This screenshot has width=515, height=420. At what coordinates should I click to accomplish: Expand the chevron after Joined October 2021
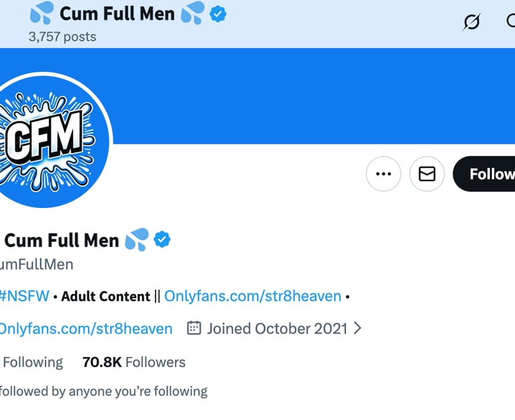point(357,328)
